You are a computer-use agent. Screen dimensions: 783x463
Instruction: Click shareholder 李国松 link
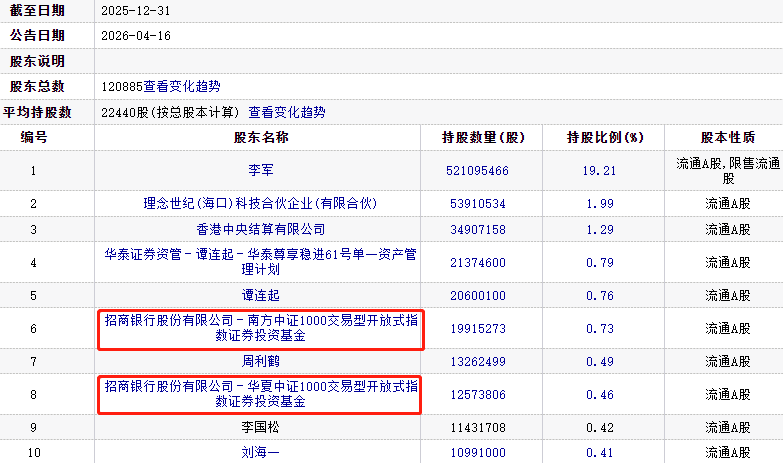[x=260, y=427]
